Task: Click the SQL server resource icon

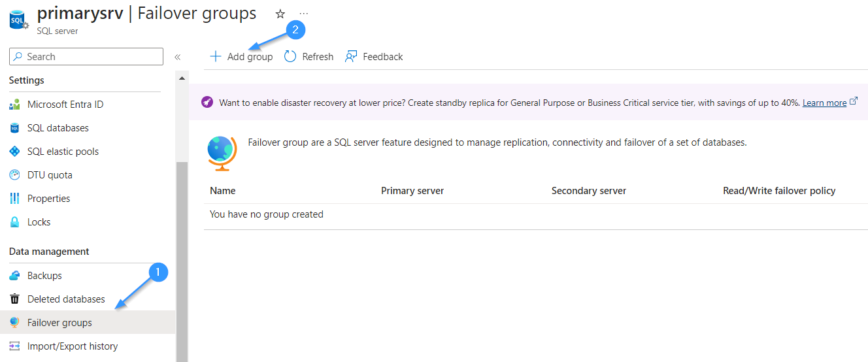Action: 19,19
